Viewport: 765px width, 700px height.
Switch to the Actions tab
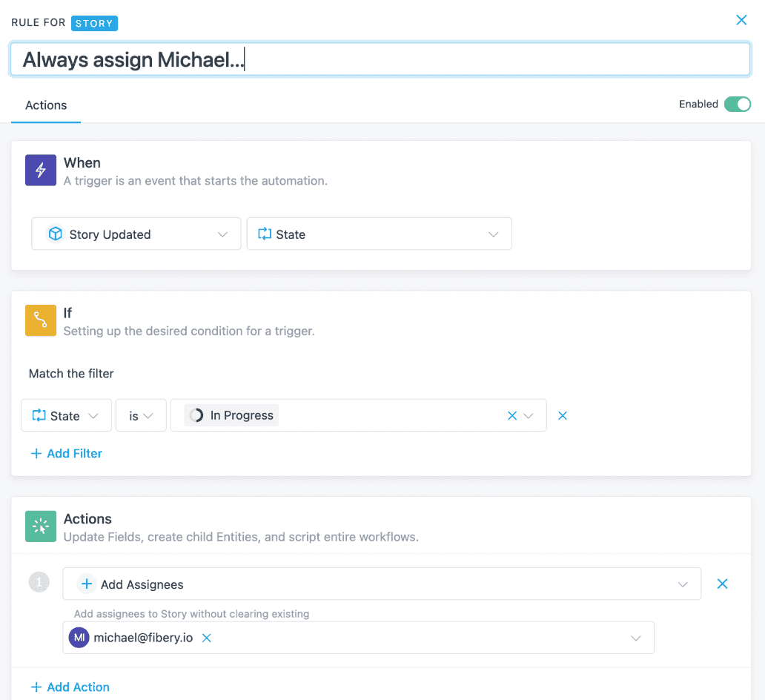click(45, 105)
